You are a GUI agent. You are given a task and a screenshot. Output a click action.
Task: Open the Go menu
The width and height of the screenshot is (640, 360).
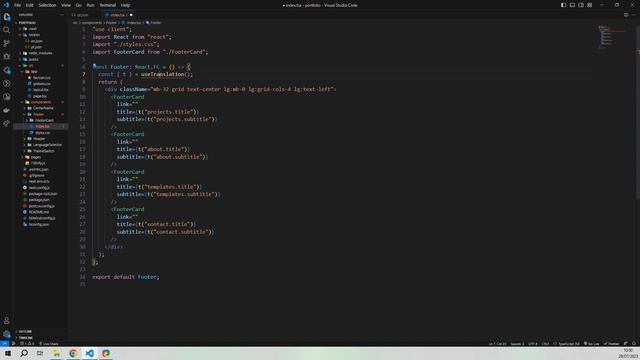[x=79, y=5]
